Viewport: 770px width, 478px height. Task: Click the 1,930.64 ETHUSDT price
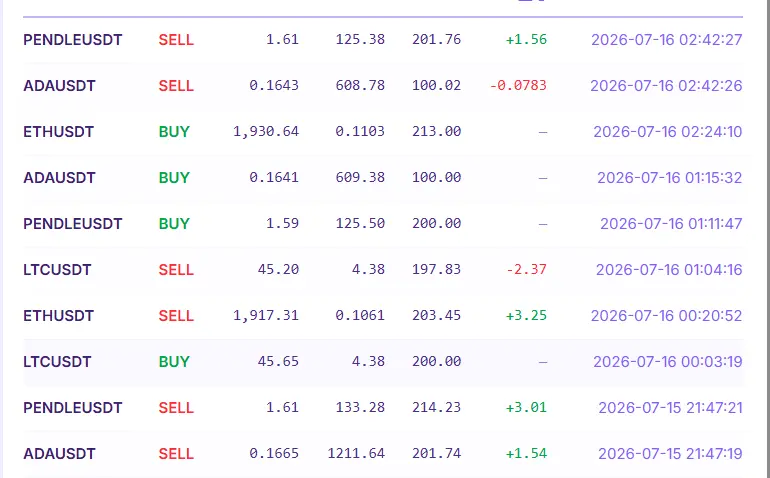[x=266, y=131]
